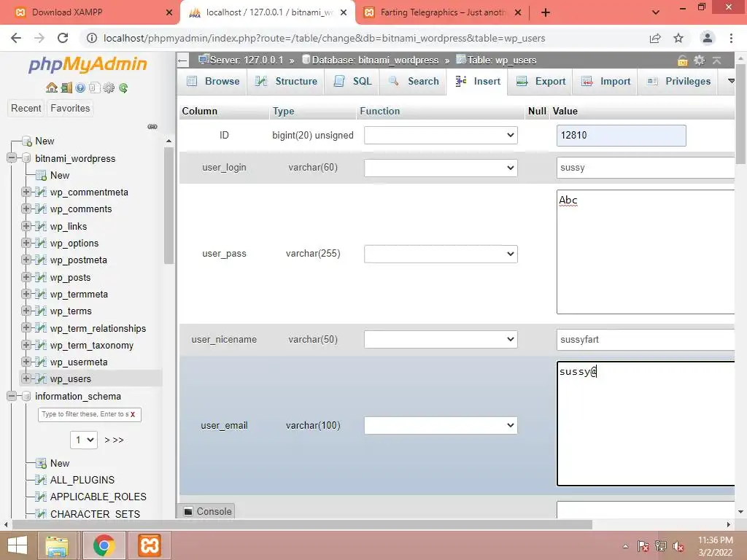This screenshot has height=560, width=747.
Task: Expand the More tabs dropdown arrow
Action: [731, 81]
